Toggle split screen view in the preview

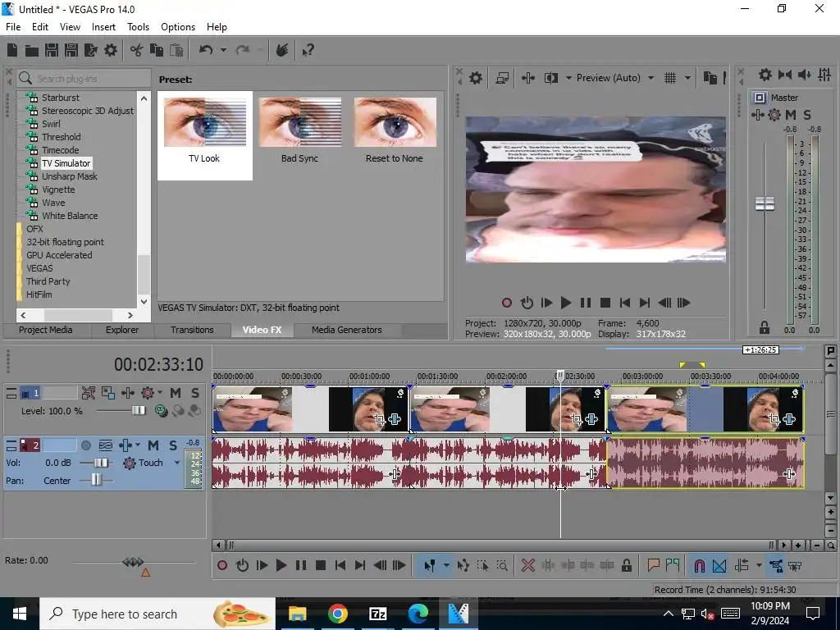pyautogui.click(x=550, y=78)
